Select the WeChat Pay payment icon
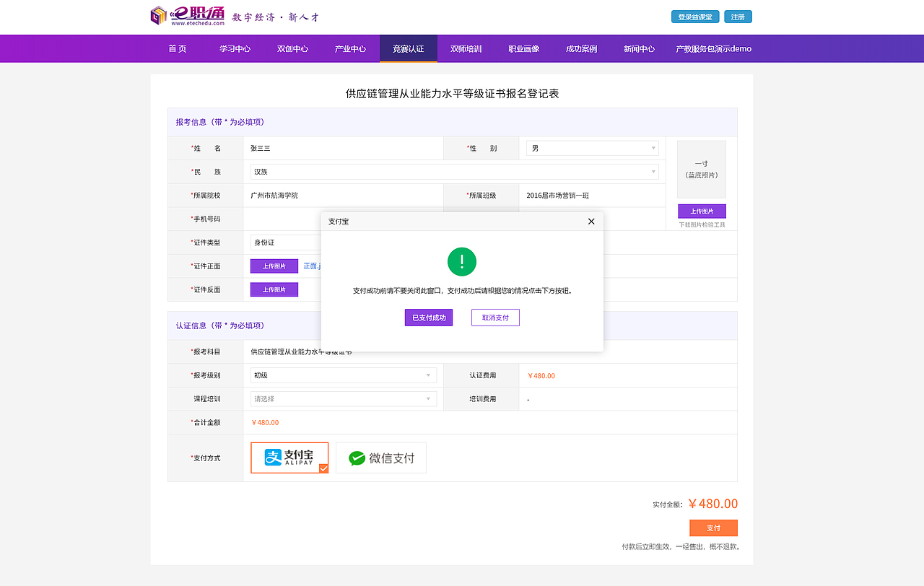This screenshot has height=586, width=924. 381,458
